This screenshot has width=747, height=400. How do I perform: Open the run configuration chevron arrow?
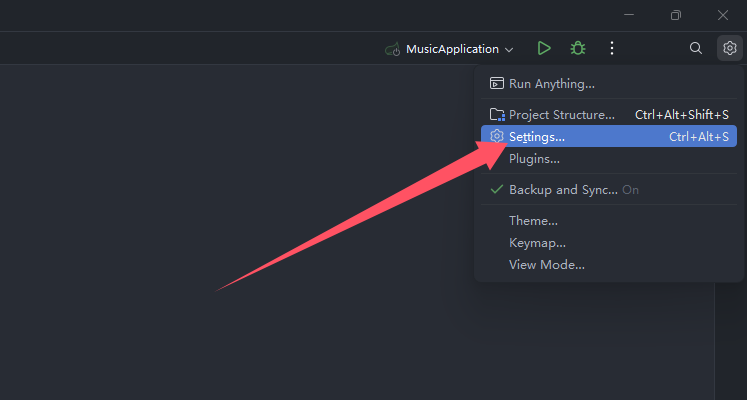click(509, 50)
